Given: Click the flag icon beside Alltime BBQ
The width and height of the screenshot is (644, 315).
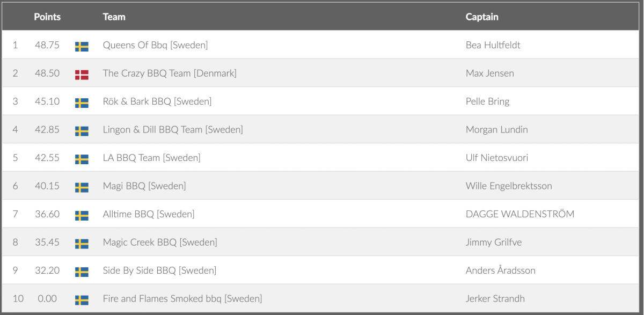Looking at the screenshot, I should tap(82, 215).
